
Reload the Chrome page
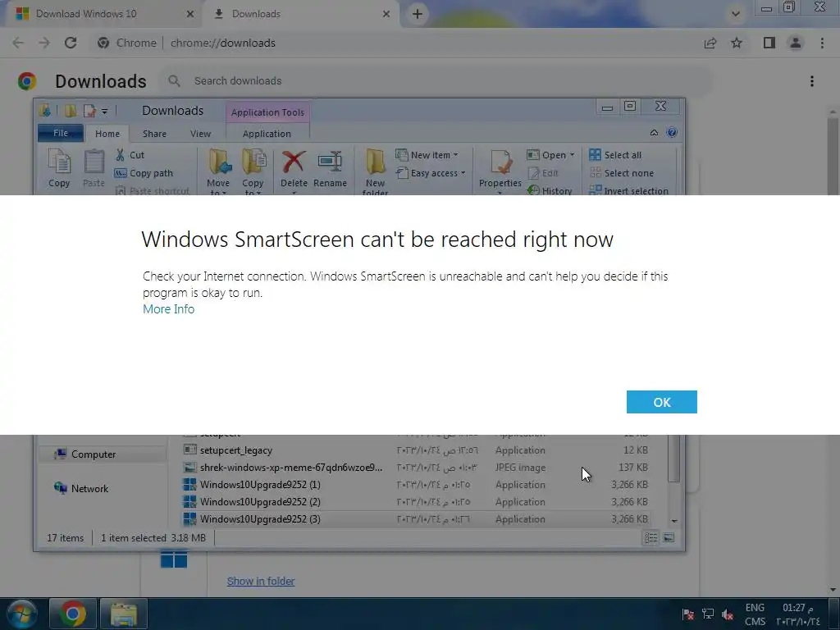tap(71, 43)
